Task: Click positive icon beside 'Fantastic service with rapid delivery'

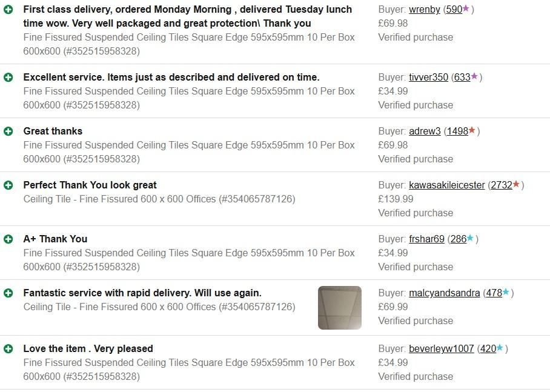Action: click(8, 293)
